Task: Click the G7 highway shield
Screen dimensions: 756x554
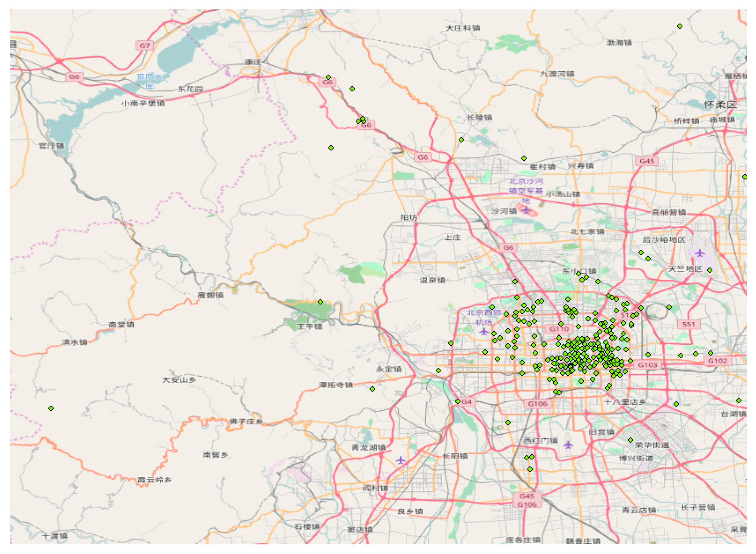Action: (144, 45)
